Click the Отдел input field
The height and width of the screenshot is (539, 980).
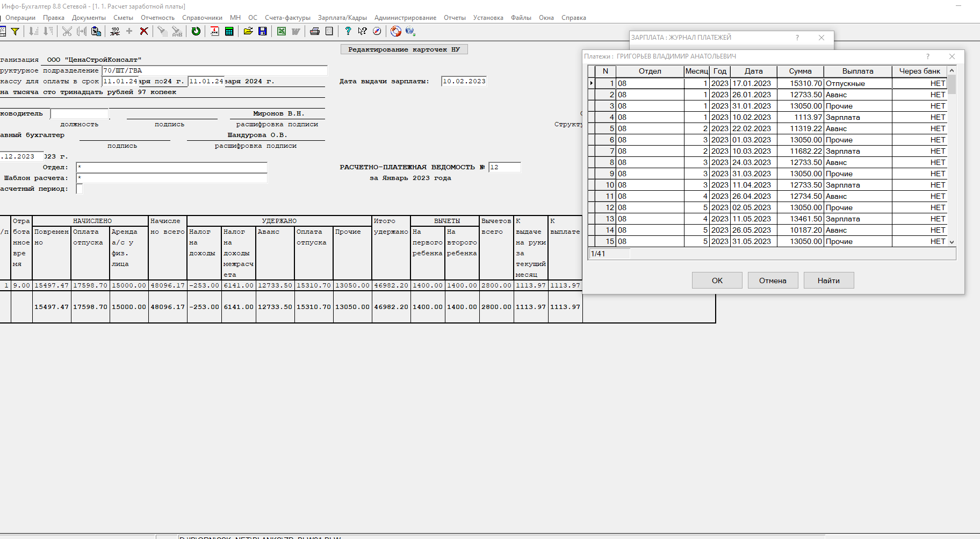click(x=171, y=167)
